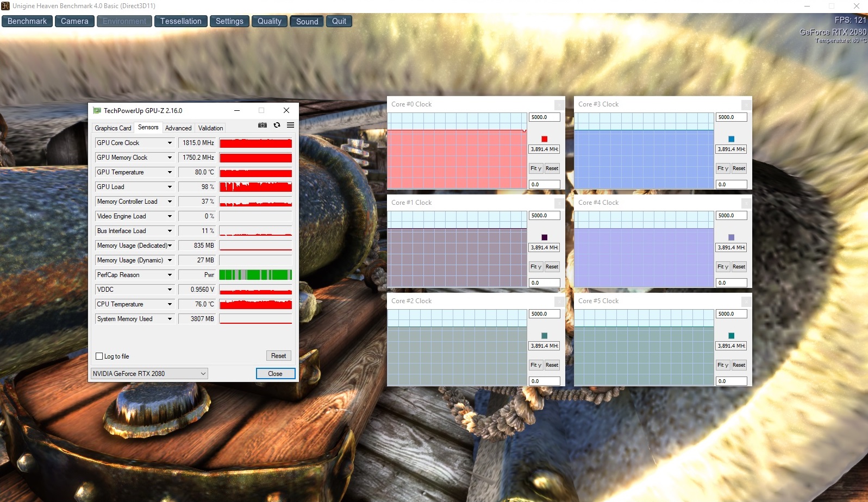Screen dimensions: 868x502
Task: Click the GPU Load history graph
Action: 255,187
